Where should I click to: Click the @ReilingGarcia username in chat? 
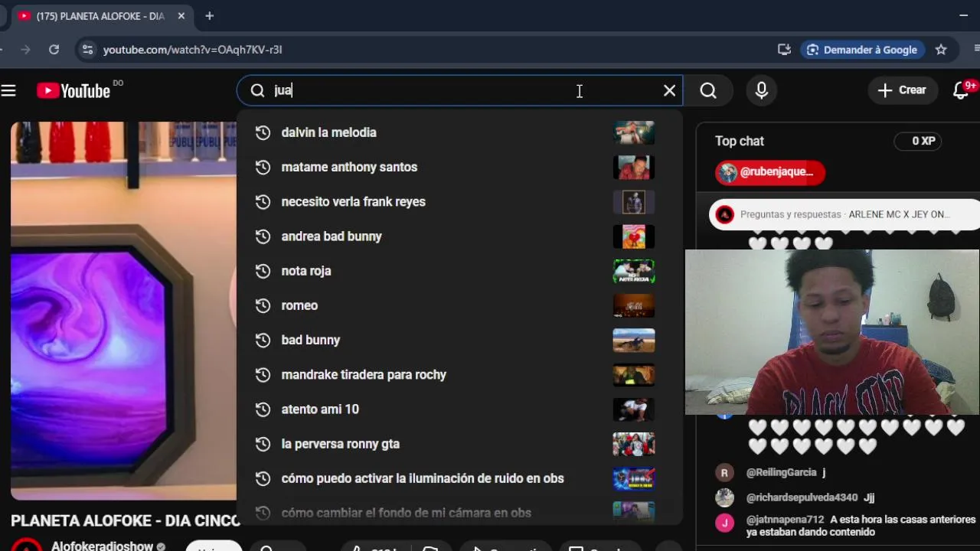pos(781,473)
